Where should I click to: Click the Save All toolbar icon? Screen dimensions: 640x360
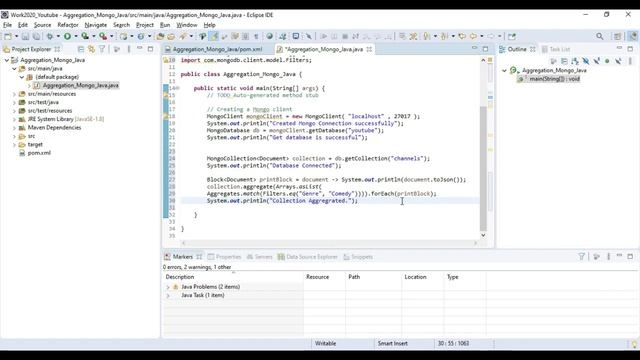(36, 36)
